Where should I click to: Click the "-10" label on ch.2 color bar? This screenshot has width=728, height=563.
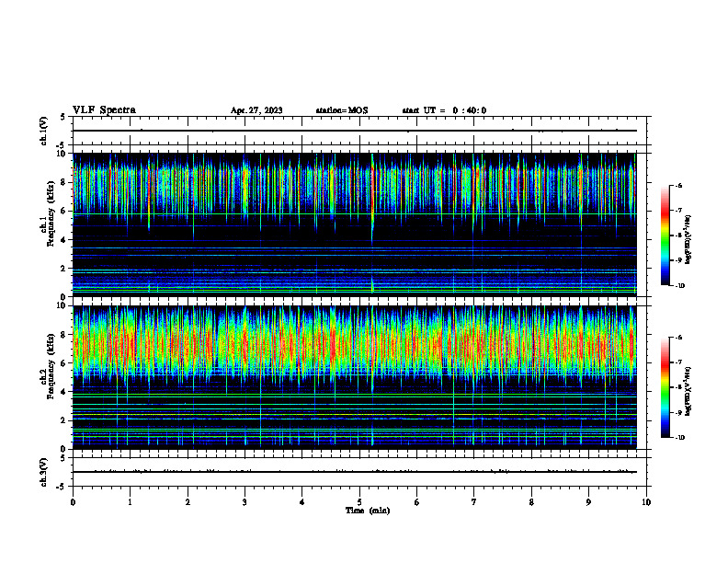point(679,438)
